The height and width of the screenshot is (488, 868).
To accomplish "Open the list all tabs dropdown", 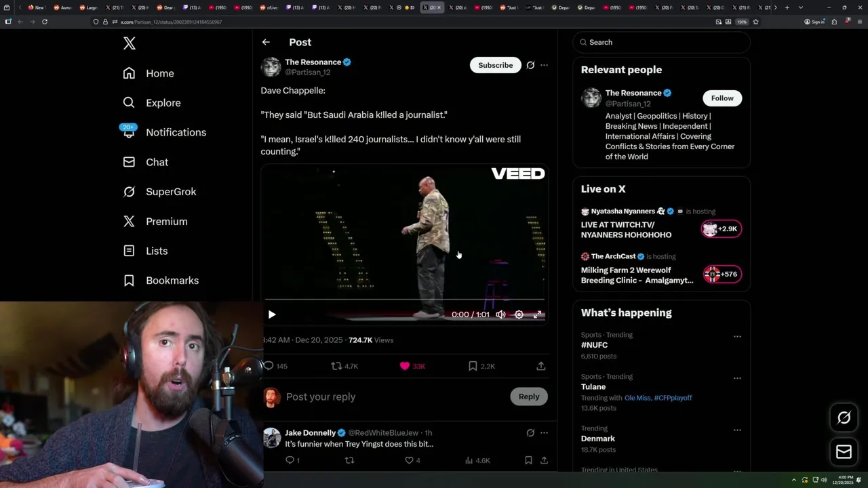I will (x=801, y=7).
